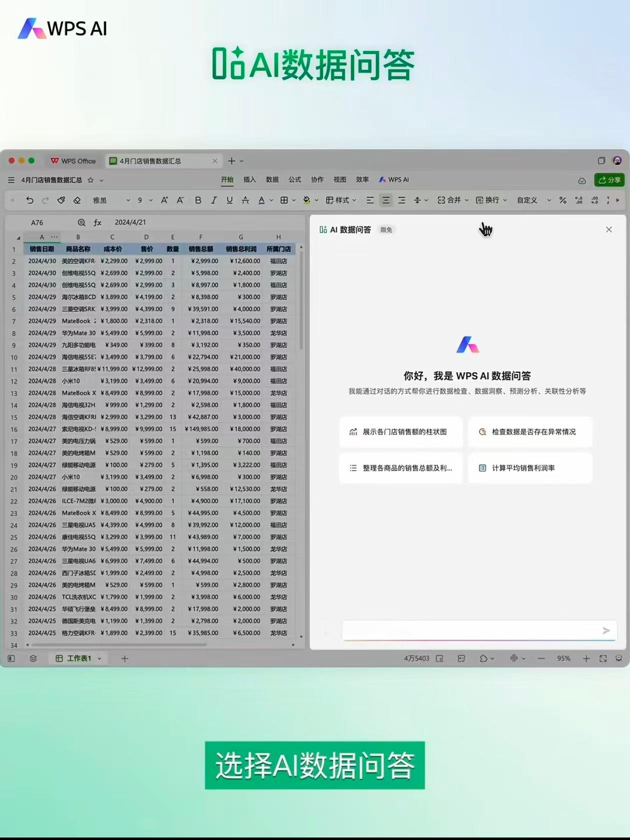Click the increase decimal places icon
The image size is (630, 840).
coord(578,200)
